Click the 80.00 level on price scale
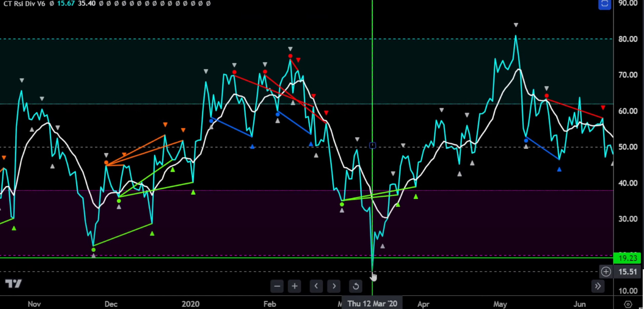The image size is (644, 309). (628, 39)
